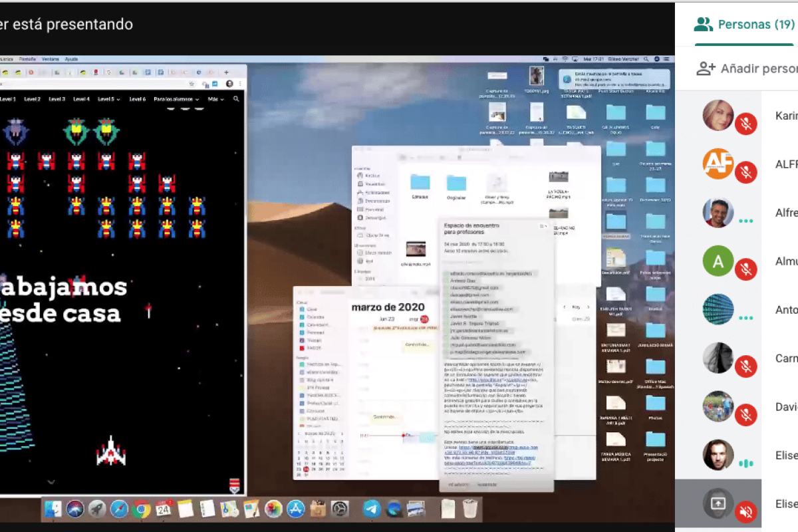Open Calendar app showing 24 in dock

pos(164,509)
